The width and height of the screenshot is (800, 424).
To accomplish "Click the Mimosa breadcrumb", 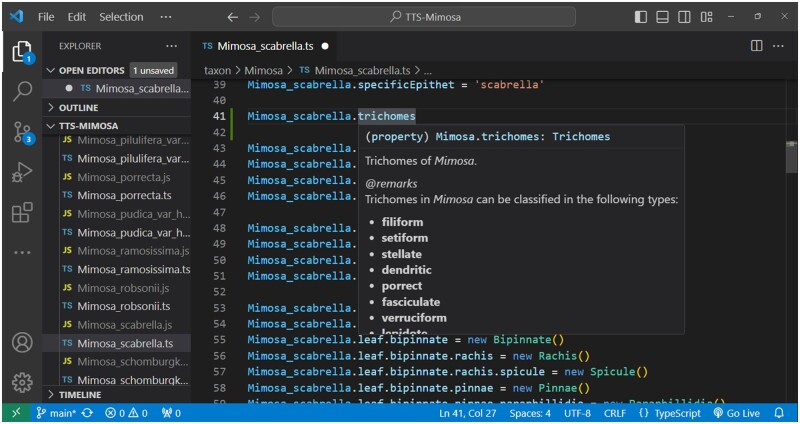I will click(x=263, y=70).
